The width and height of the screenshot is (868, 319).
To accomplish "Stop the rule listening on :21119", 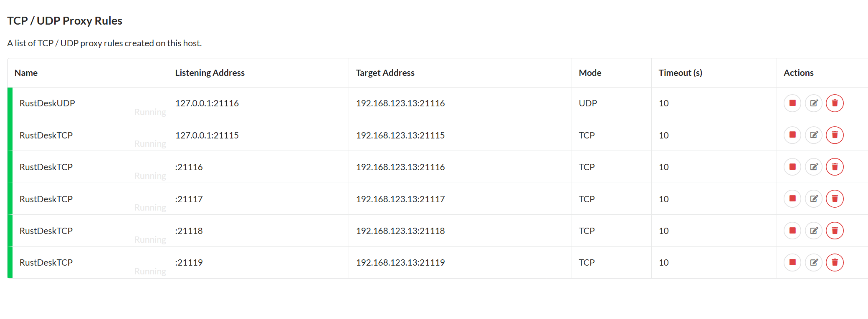I will coord(792,263).
